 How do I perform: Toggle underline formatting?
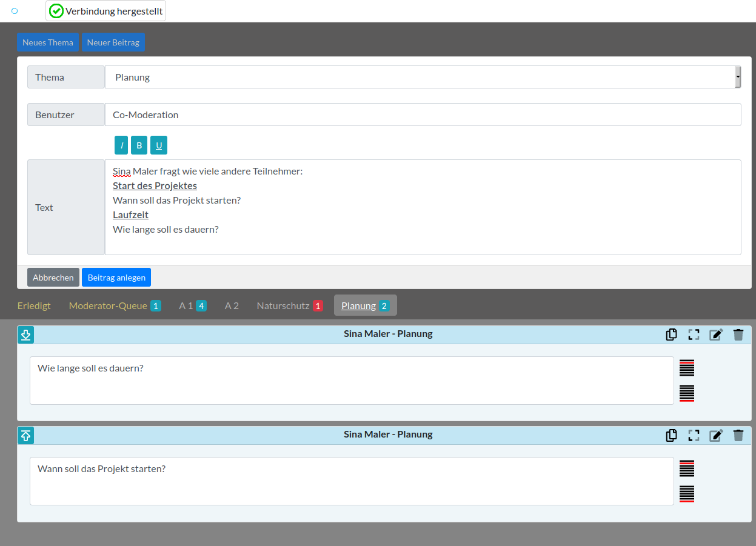tap(158, 145)
